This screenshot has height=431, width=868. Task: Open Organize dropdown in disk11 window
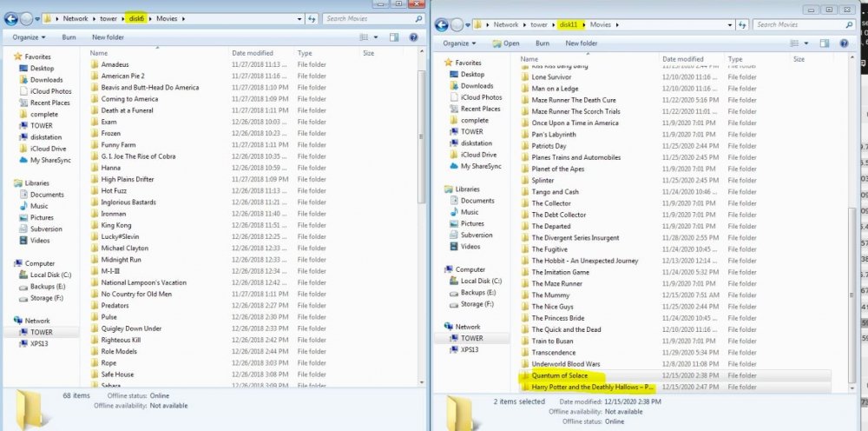[459, 43]
